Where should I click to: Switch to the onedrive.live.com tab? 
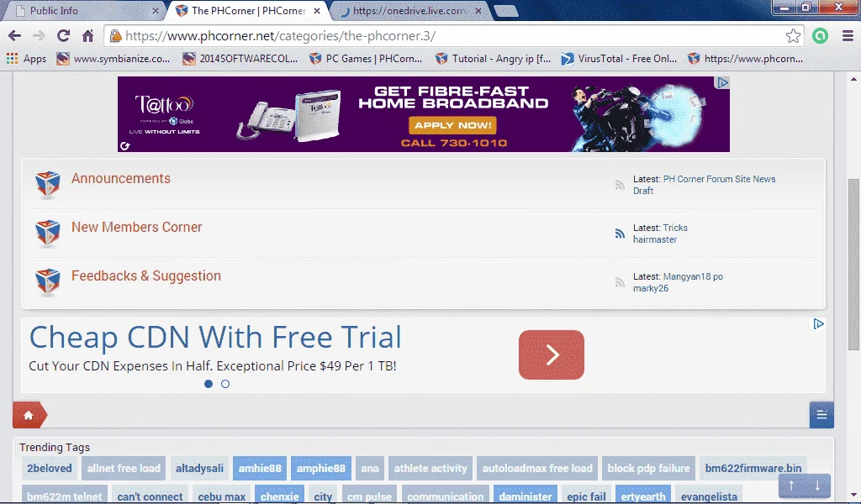(x=409, y=11)
